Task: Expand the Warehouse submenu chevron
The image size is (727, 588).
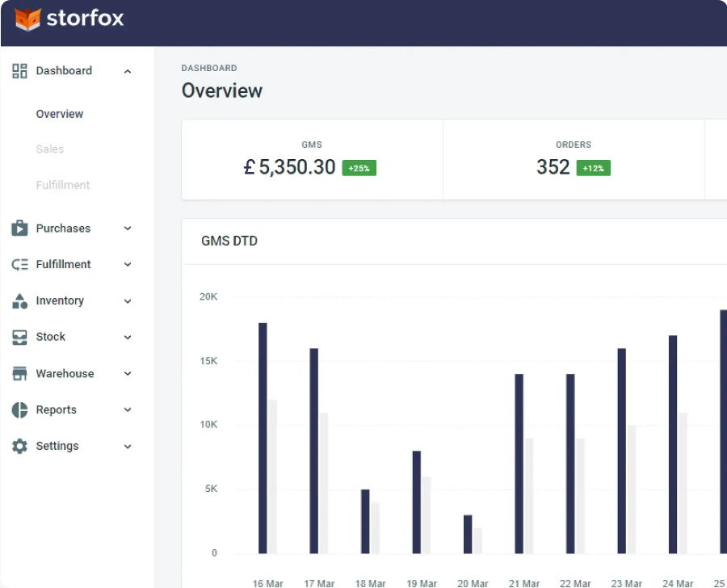Action: (128, 374)
